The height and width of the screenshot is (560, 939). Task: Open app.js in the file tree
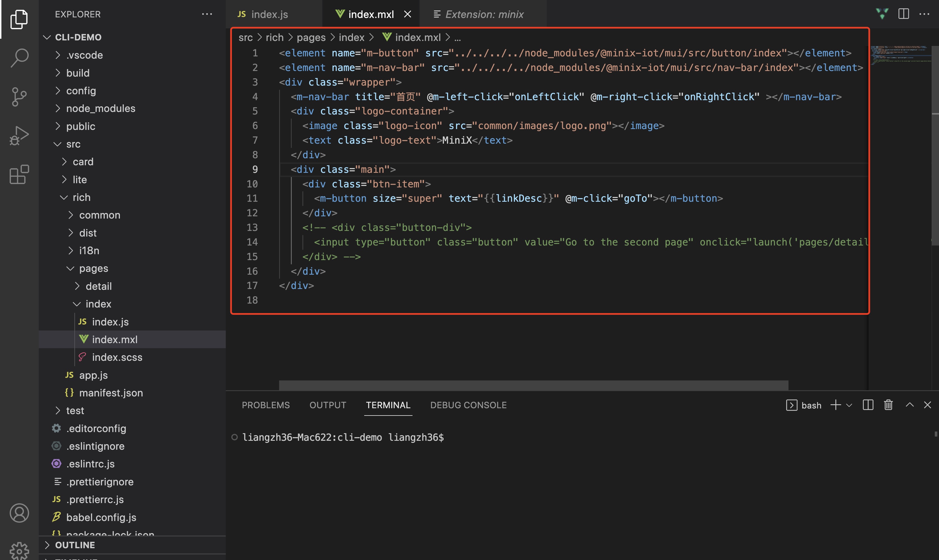(132, 375)
